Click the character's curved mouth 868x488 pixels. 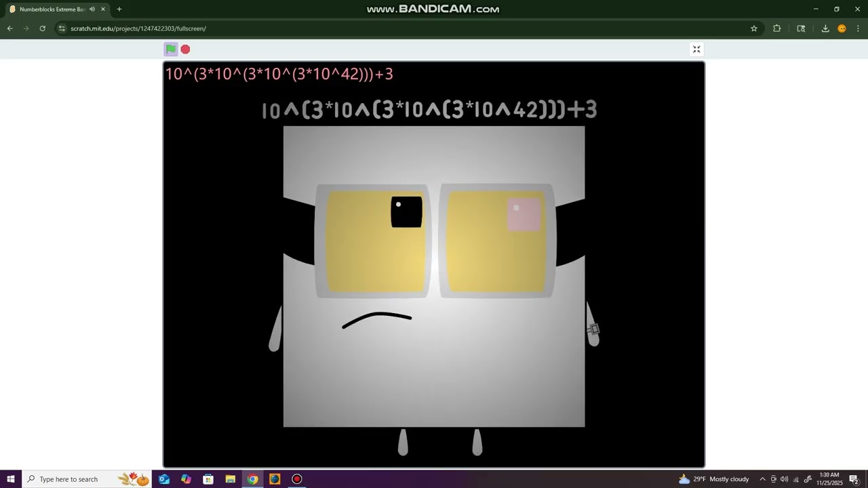[377, 319]
